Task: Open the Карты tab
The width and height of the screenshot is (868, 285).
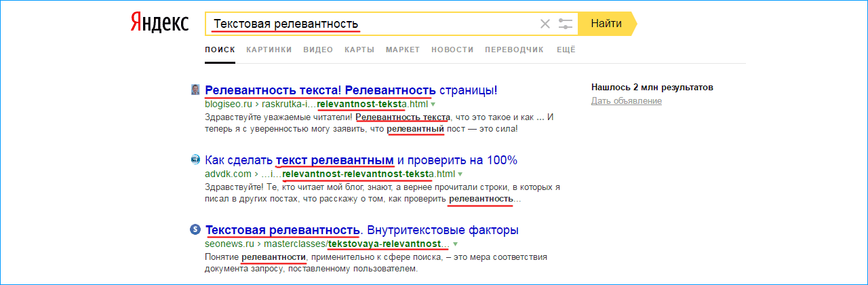Action: click(359, 50)
